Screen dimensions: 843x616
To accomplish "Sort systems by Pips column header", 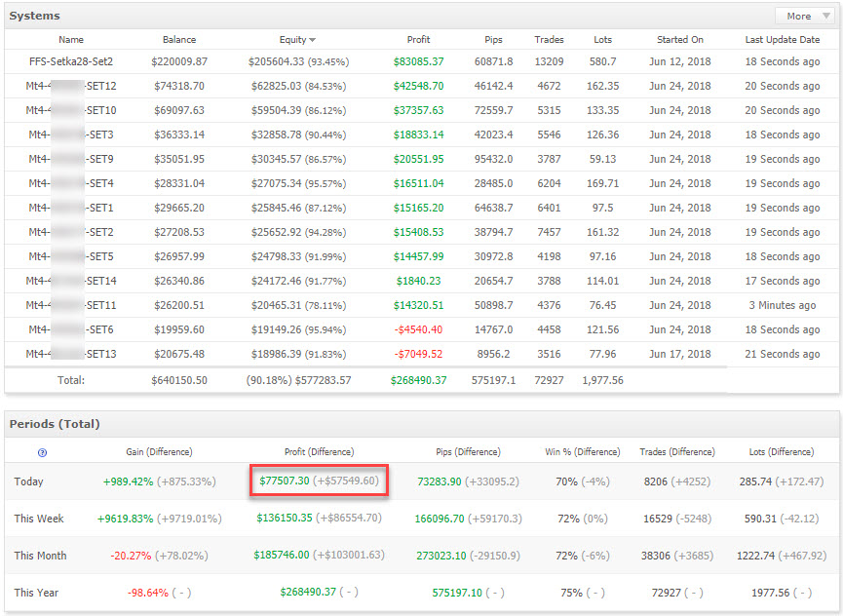I will 493,39.
